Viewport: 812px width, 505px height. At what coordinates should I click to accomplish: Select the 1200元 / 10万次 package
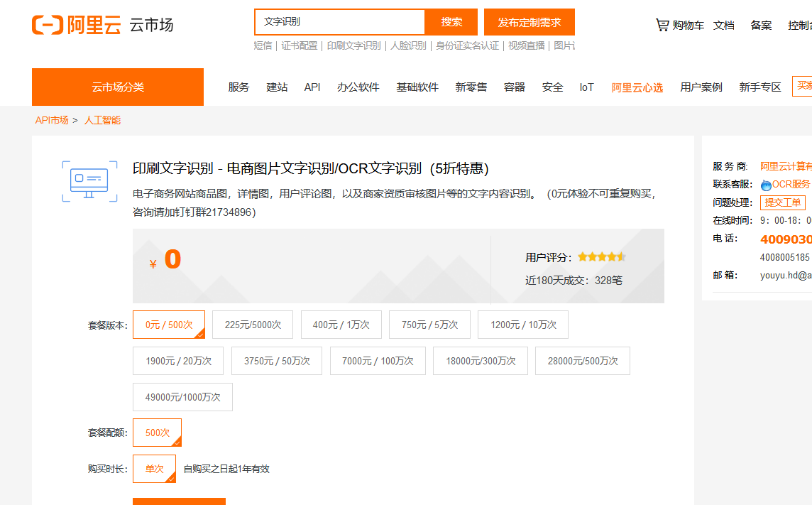coord(523,325)
